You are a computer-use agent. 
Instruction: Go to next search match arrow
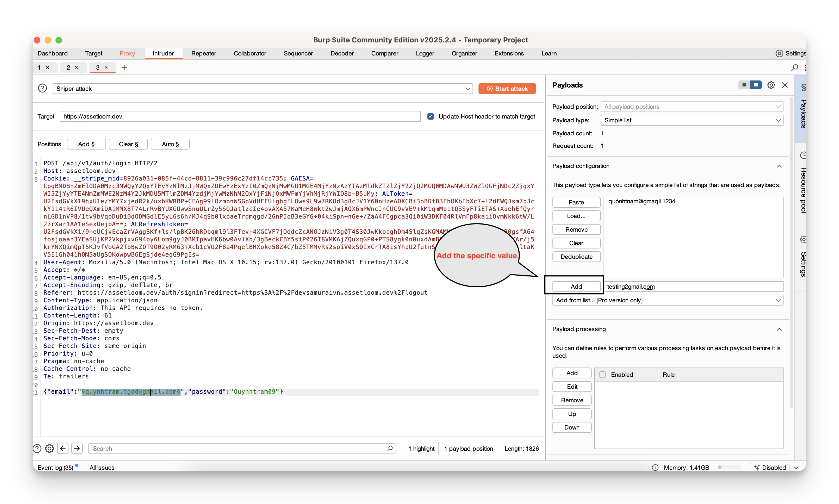77,448
